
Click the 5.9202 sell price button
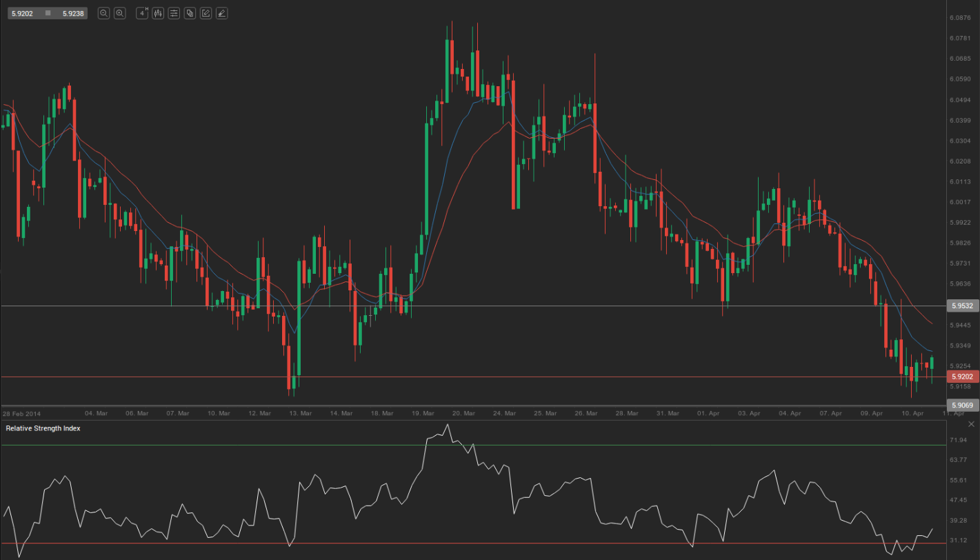23,13
